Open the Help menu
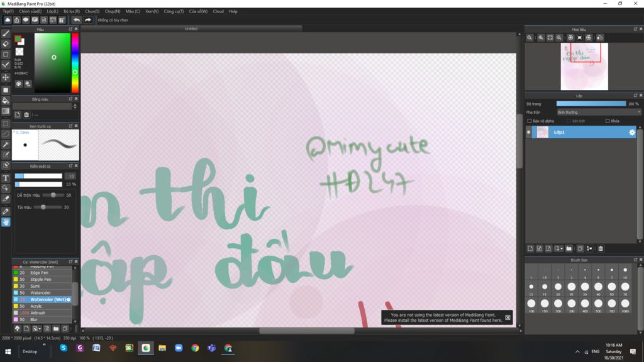Viewport: 644px width, 362px height. 233,11
